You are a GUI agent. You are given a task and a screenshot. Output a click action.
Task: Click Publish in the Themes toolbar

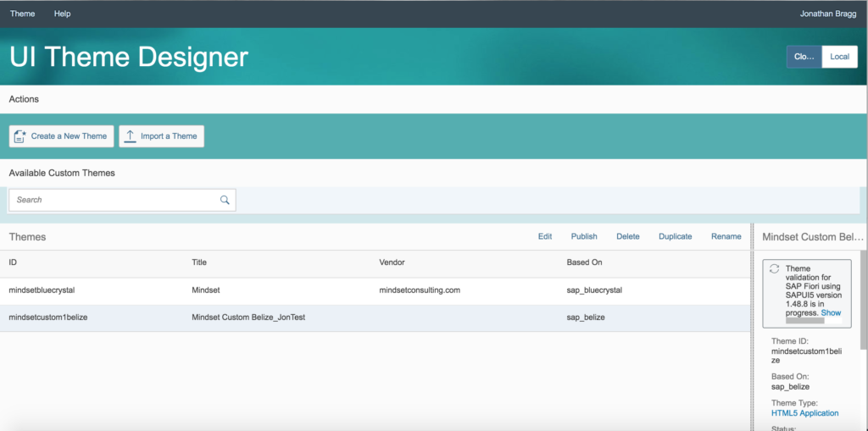pos(584,236)
